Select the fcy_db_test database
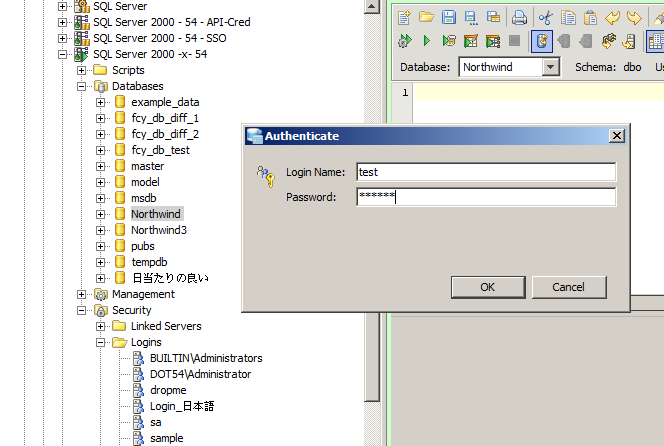664x446 pixels. click(160, 150)
